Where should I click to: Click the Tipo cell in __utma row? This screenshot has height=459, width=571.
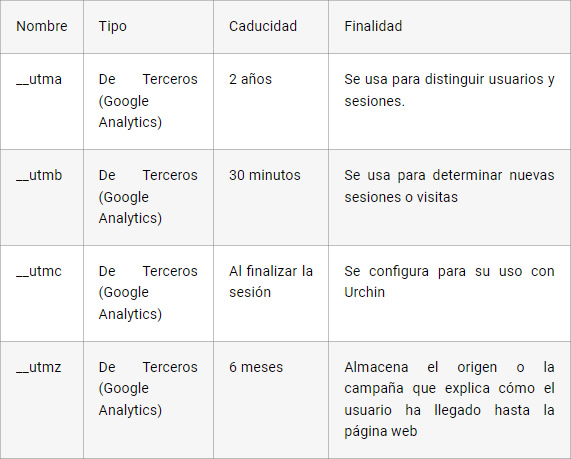pyautogui.click(x=148, y=101)
